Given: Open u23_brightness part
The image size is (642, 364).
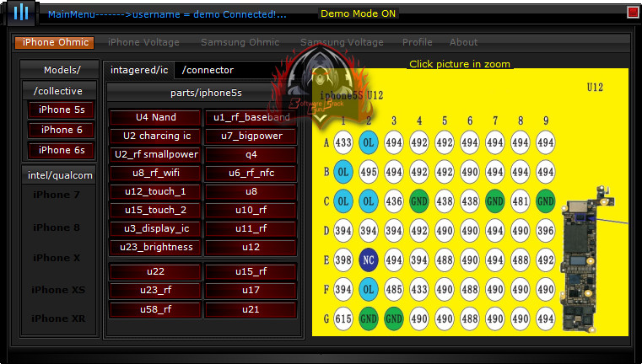Looking at the screenshot, I should (x=155, y=247).
